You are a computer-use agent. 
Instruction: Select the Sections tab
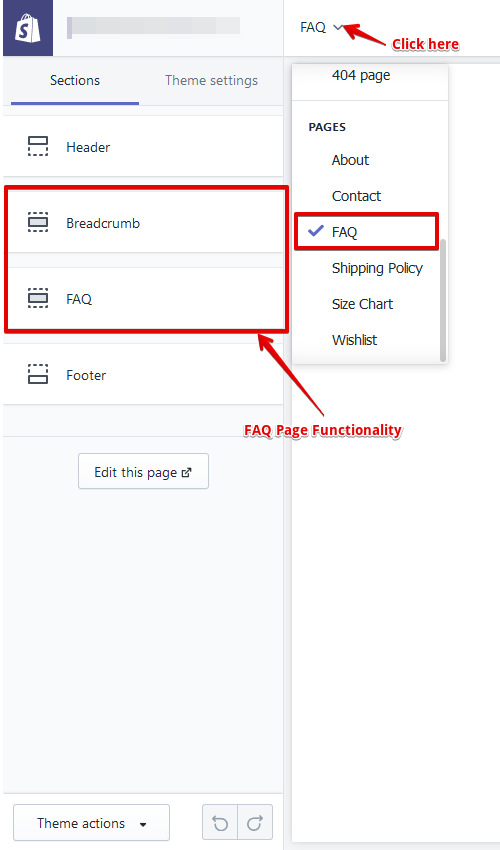pyautogui.click(x=75, y=80)
